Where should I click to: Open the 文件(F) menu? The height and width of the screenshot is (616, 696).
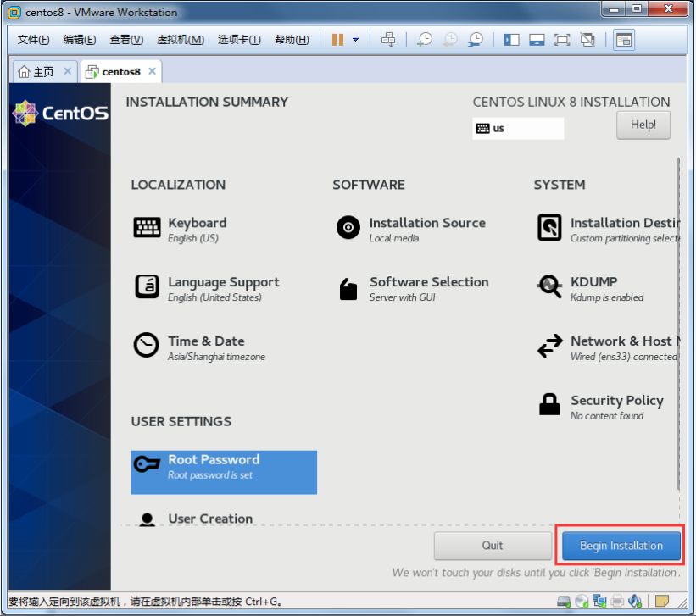pos(33,40)
